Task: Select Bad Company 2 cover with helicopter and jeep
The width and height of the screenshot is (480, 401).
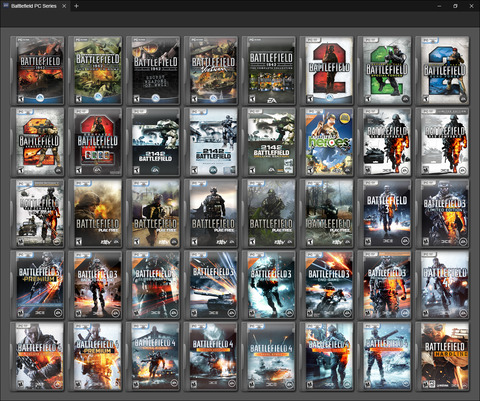Action: pyautogui.click(x=37, y=214)
